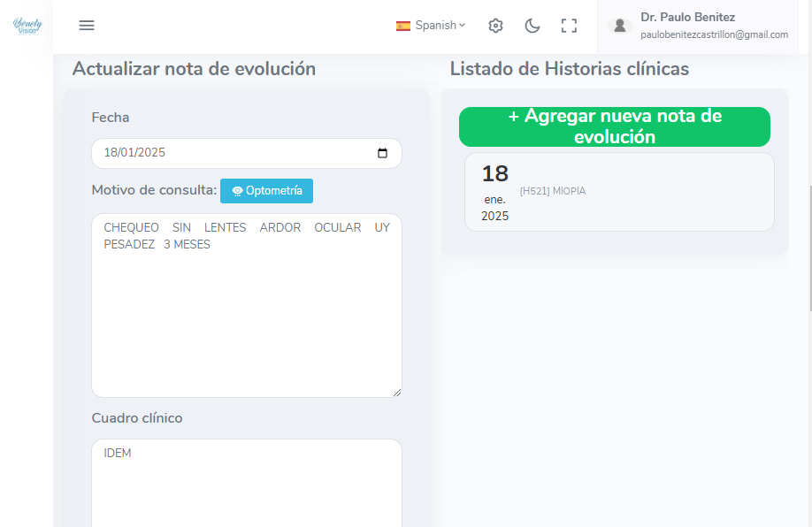Image resolution: width=812 pixels, height=527 pixels.
Task: Click the user avatar icon
Action: coord(620,26)
